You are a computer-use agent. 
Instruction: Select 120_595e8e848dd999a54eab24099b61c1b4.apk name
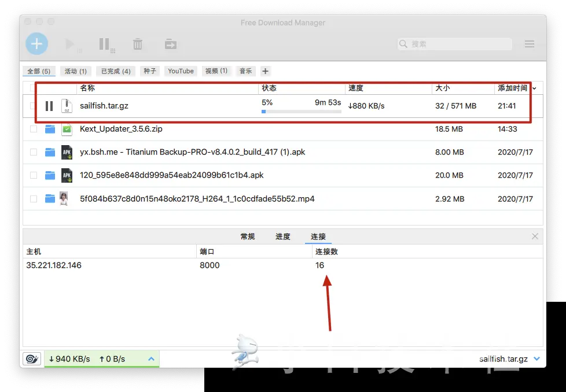[x=172, y=175]
